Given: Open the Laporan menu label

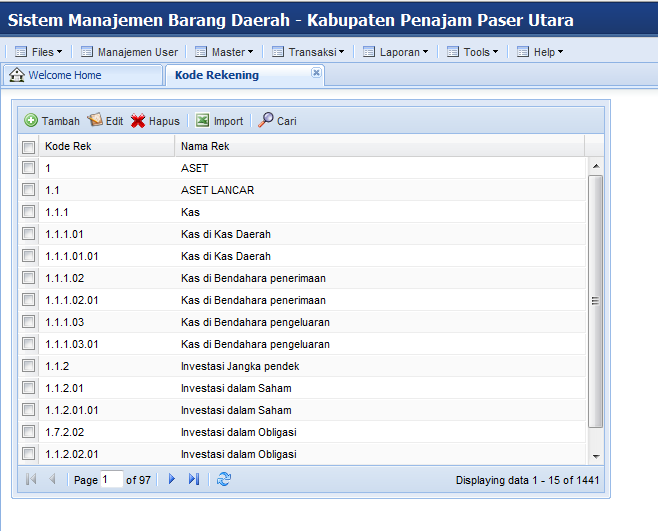Looking at the screenshot, I should [400, 52].
